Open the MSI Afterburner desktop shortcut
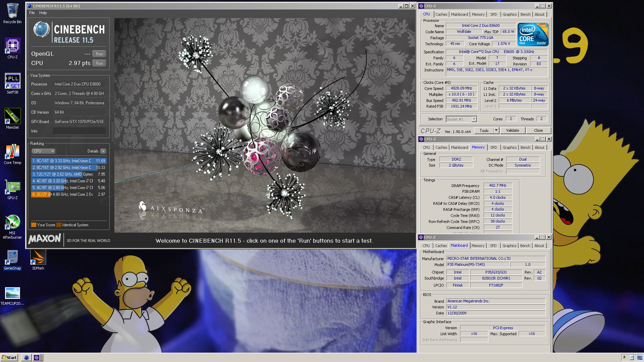644x362 pixels. tap(12, 227)
